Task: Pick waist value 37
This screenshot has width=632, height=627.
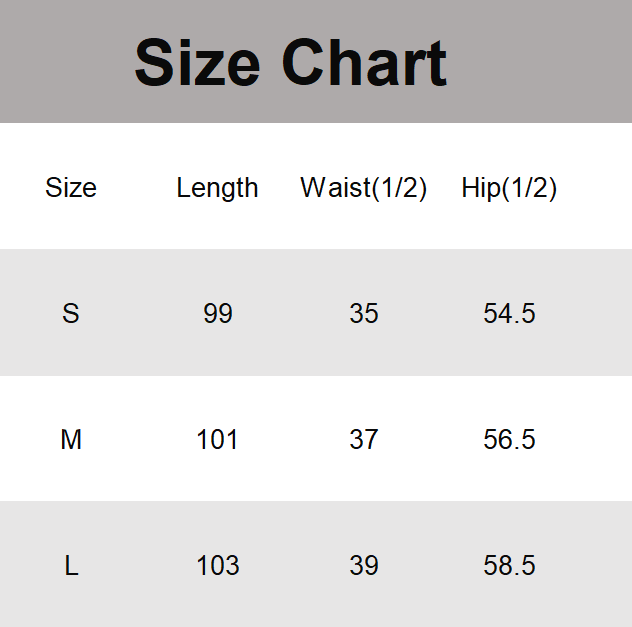Action: [x=364, y=440]
